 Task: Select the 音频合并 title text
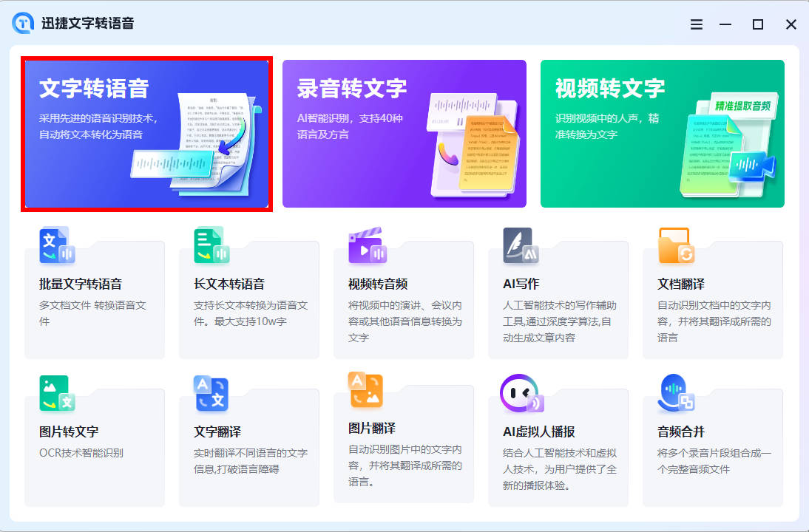point(681,432)
